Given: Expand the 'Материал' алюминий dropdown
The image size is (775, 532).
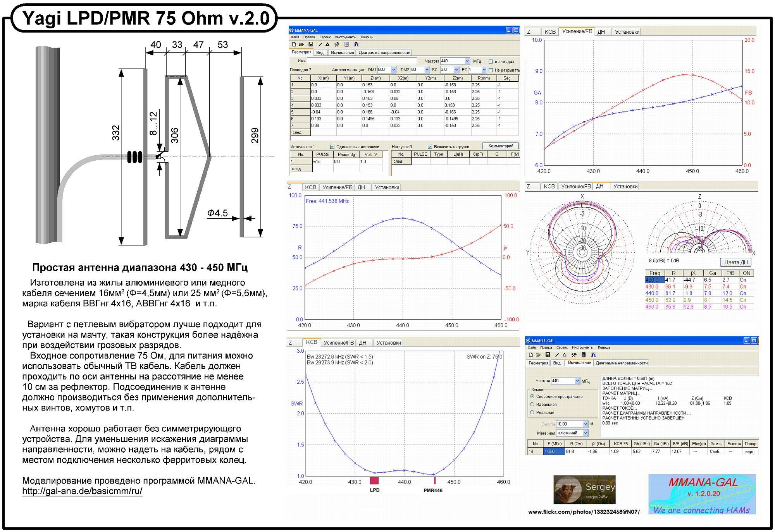Looking at the screenshot, I should pos(586,433).
